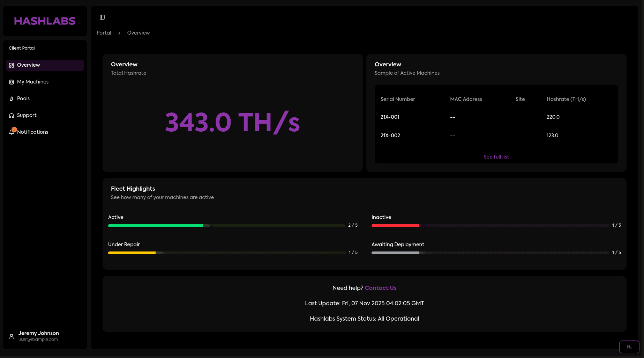Open the HL chat widget in the bottom corner
Screen dimensions: 644x358
(x=629, y=347)
